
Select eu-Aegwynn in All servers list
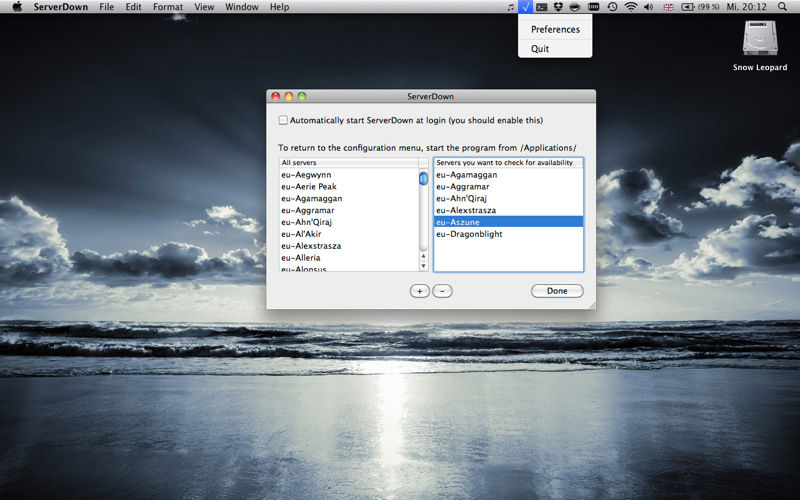click(349, 174)
